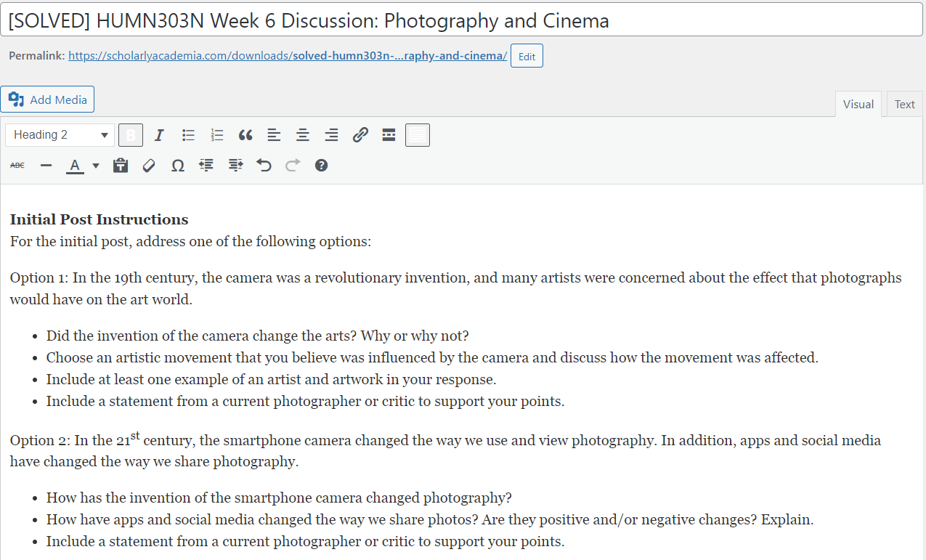Decrease paragraph indent
Viewport: 926px width, 560px height.
pos(206,166)
